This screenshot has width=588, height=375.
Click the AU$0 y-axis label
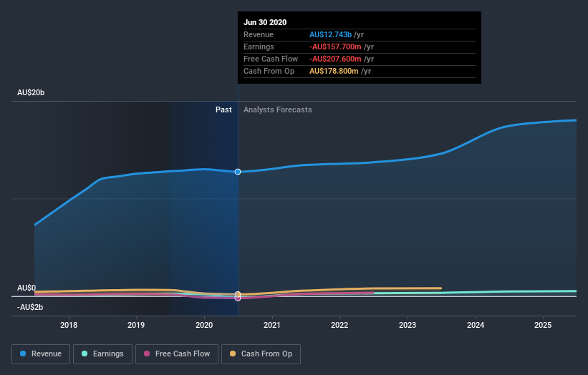pyautogui.click(x=26, y=288)
